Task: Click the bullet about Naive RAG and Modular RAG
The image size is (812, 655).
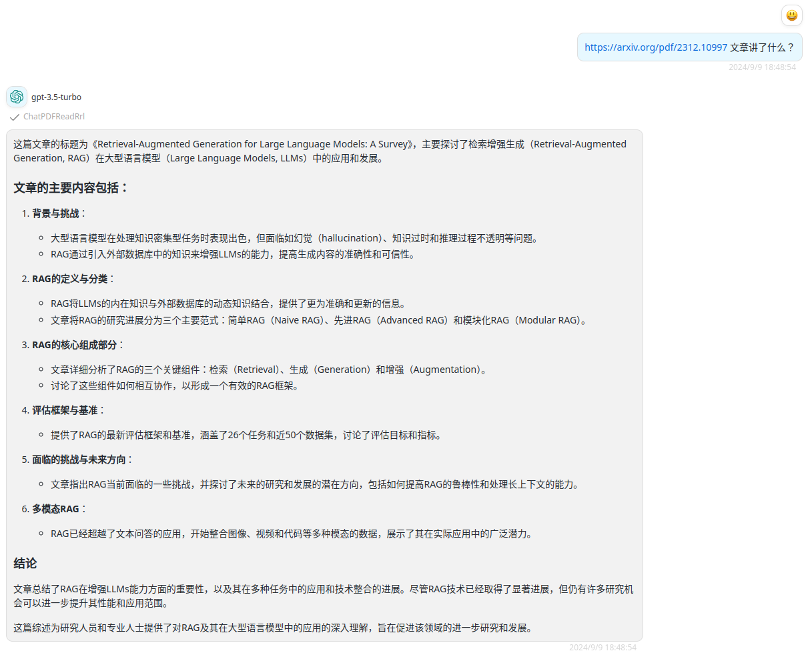Action: pyautogui.click(x=320, y=320)
